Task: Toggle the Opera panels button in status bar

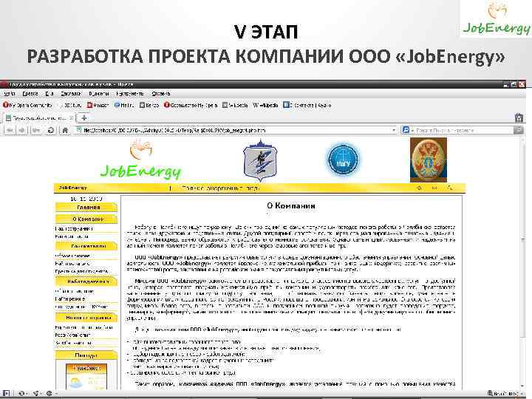Action: click(7, 394)
